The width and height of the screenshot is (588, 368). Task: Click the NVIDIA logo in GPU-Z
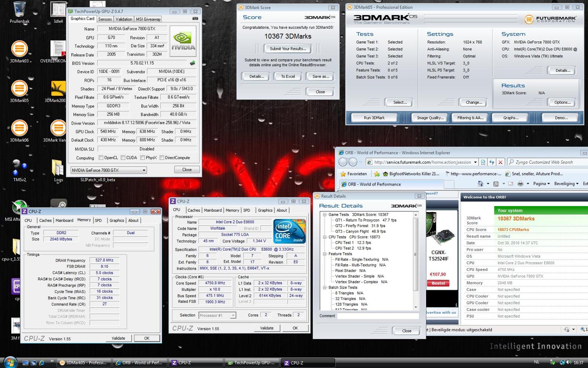click(x=183, y=41)
